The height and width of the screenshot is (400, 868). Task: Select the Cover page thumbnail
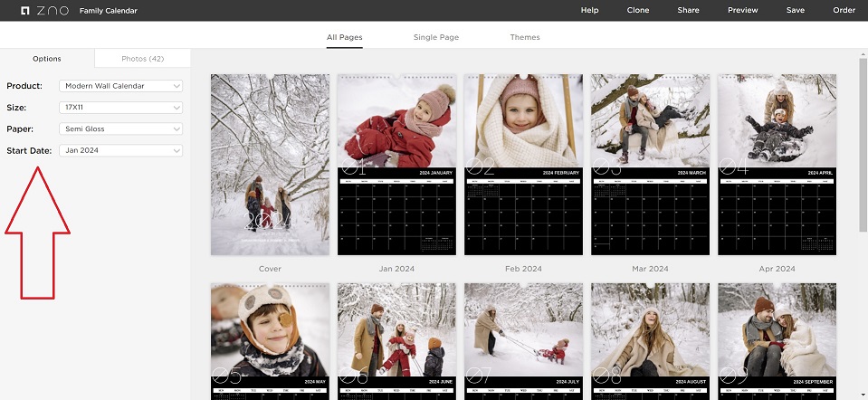(x=270, y=165)
